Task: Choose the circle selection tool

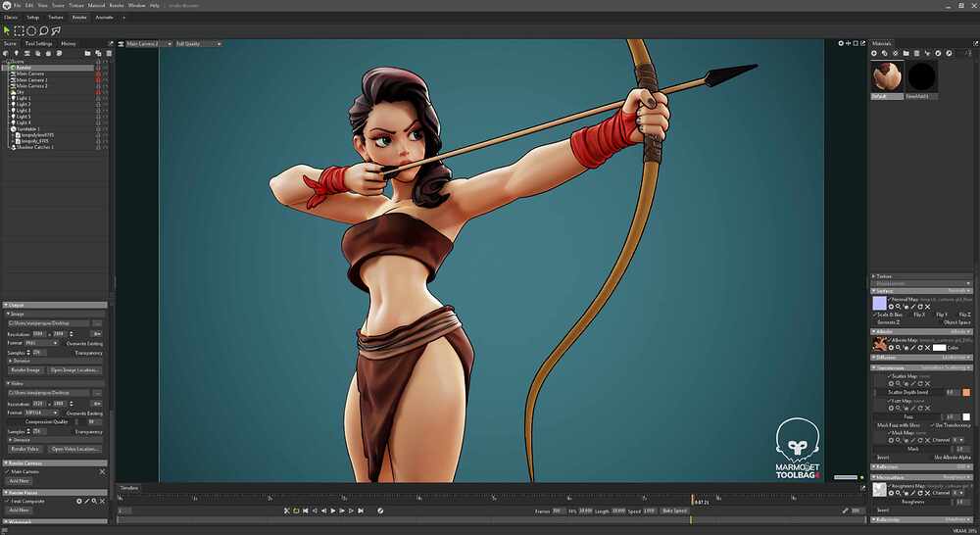Action: tap(31, 30)
